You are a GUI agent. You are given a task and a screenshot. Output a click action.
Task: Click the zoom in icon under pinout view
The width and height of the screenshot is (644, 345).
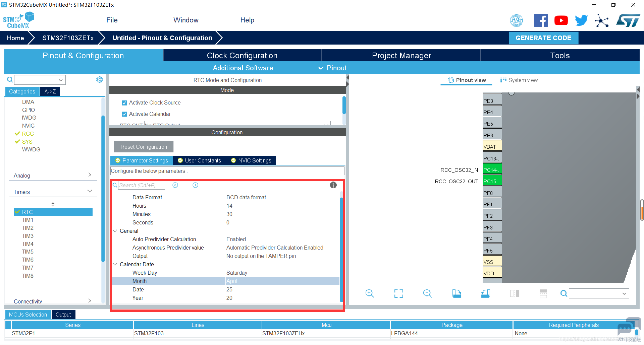point(370,294)
